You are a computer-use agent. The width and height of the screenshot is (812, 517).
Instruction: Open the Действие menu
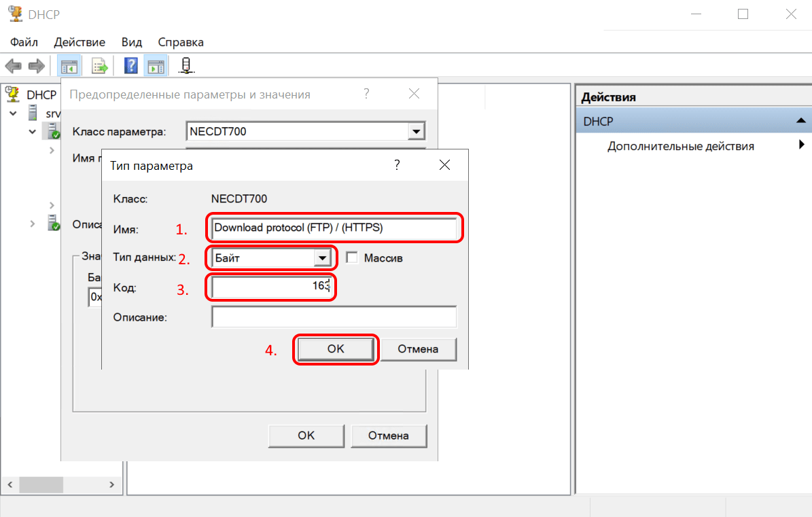80,42
